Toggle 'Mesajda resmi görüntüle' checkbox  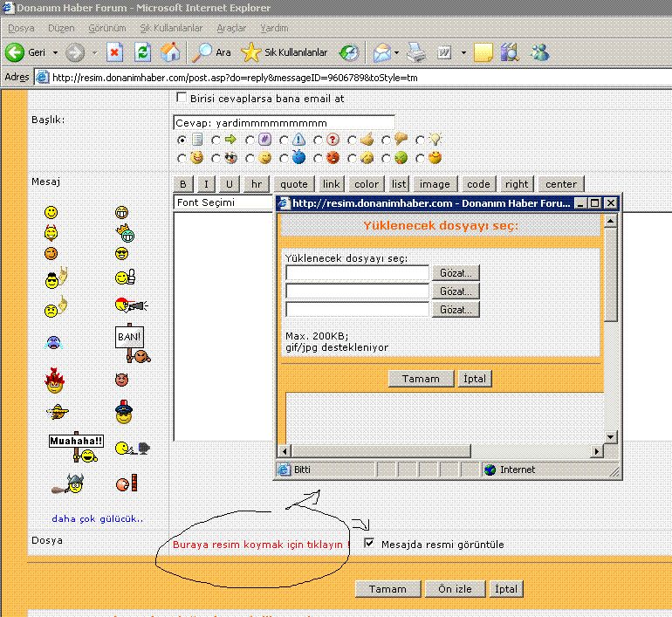pos(370,544)
